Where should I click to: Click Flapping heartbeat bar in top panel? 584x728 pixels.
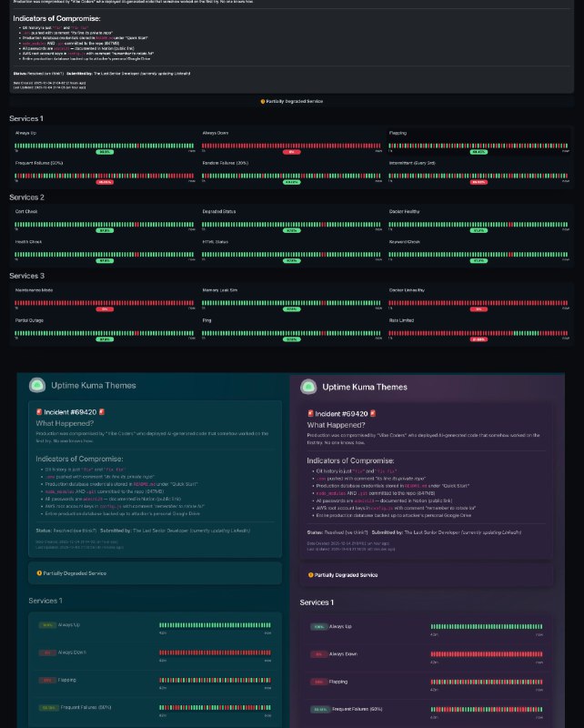click(478, 146)
